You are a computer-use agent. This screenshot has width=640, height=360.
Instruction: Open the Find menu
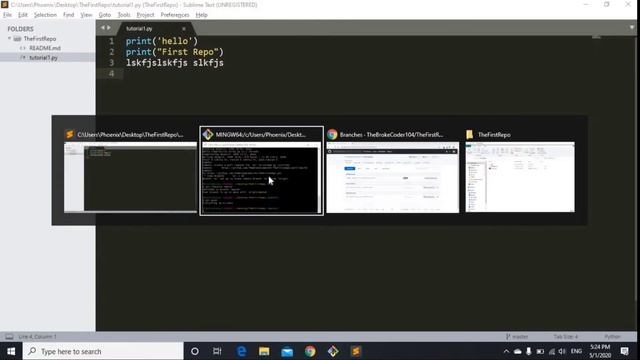coord(69,15)
